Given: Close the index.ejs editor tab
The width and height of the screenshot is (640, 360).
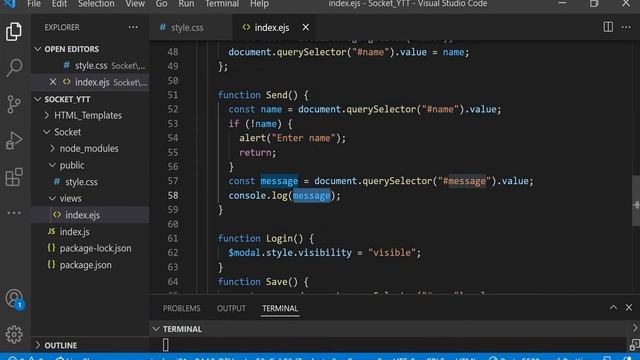Looking at the screenshot, I should tap(306, 27).
